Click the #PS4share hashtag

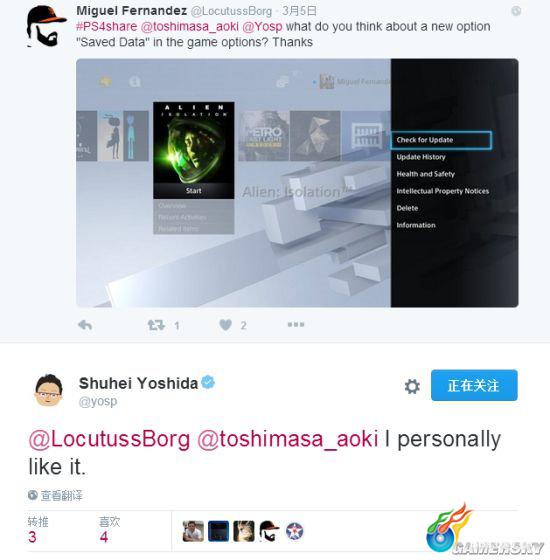point(106,27)
